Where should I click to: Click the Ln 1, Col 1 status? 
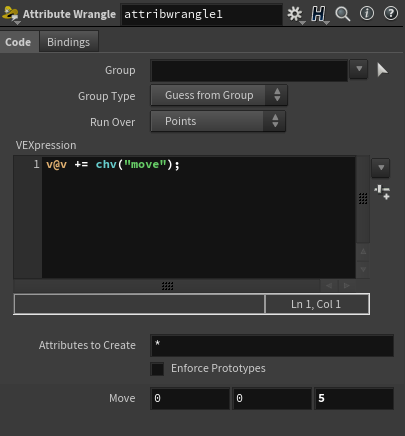pyautogui.click(x=316, y=304)
